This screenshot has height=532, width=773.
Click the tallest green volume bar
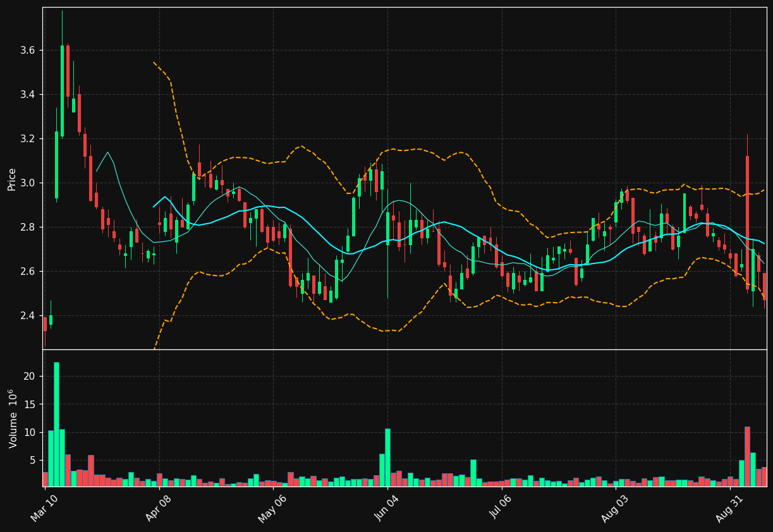click(56, 424)
